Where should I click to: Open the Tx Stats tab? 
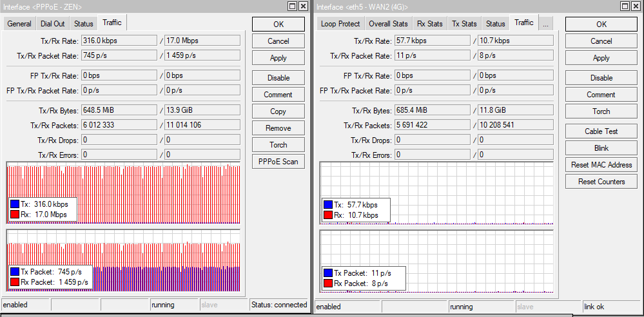coord(464,24)
